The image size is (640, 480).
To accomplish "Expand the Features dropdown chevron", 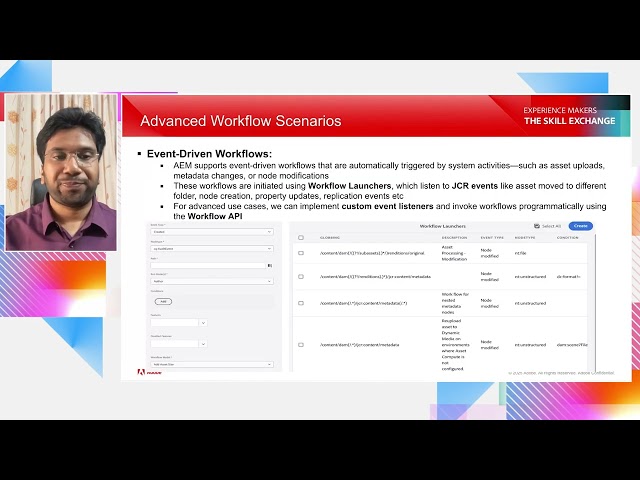I will tap(203, 323).
